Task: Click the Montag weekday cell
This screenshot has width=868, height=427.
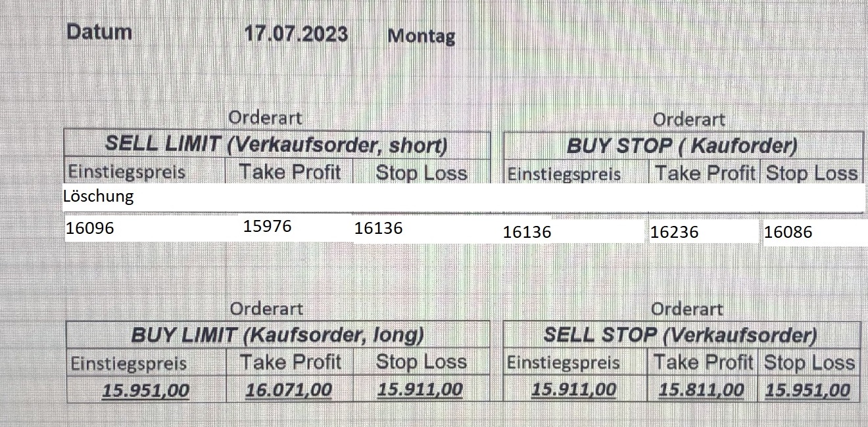Action: pyautogui.click(x=421, y=35)
